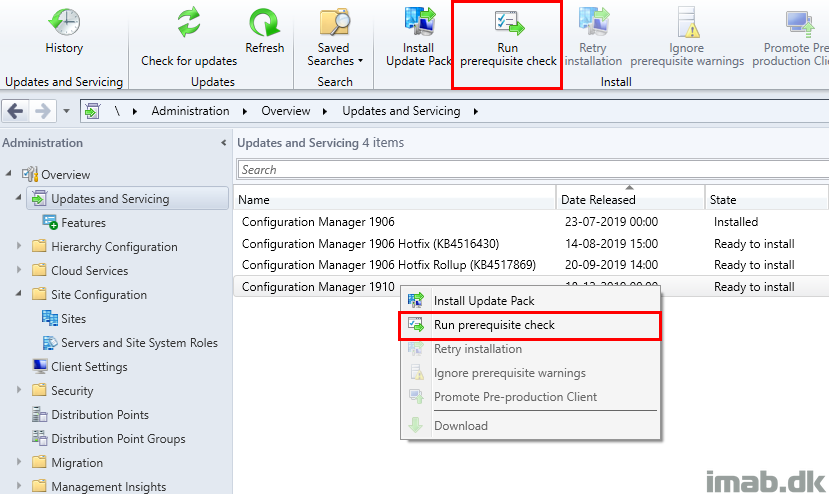The image size is (829, 494).
Task: Choose Install Update Pack in context menu
Action: [x=530, y=300]
